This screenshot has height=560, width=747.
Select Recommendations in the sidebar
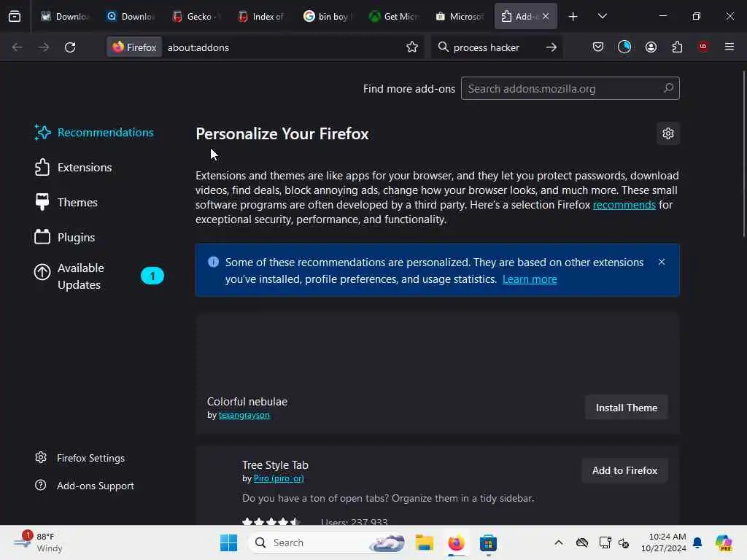point(94,133)
